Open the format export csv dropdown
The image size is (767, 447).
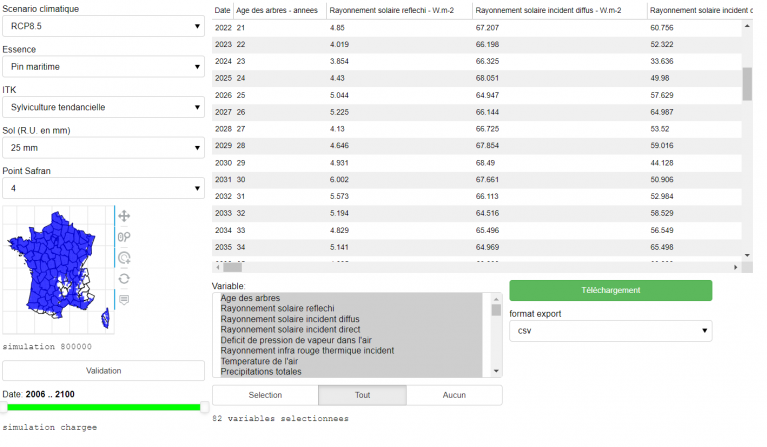click(x=610, y=330)
